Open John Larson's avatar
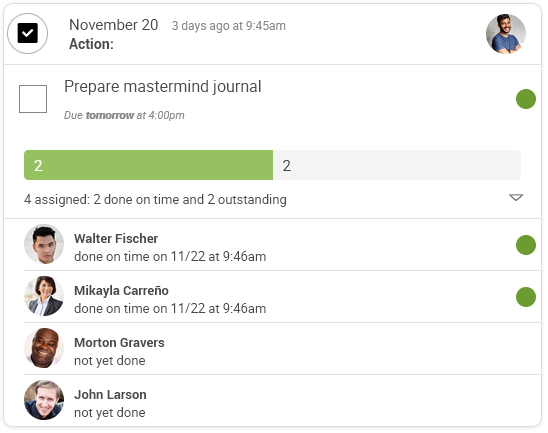Viewport: 548px width, 433px height. coord(44,400)
